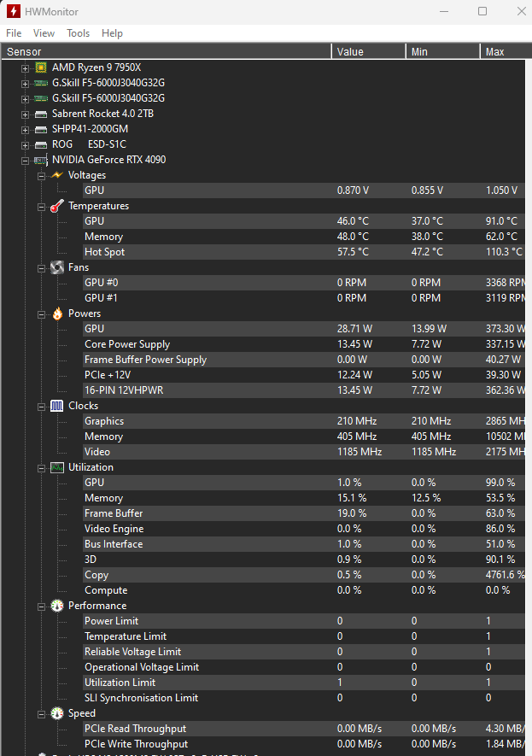
Task: Select the GPU #1 fan row
Action: [x=304, y=298]
